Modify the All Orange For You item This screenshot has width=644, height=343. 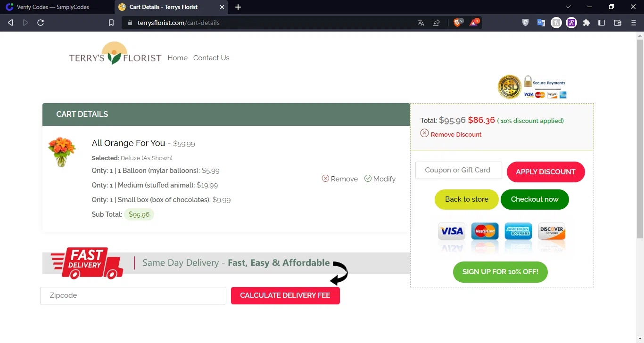click(380, 179)
